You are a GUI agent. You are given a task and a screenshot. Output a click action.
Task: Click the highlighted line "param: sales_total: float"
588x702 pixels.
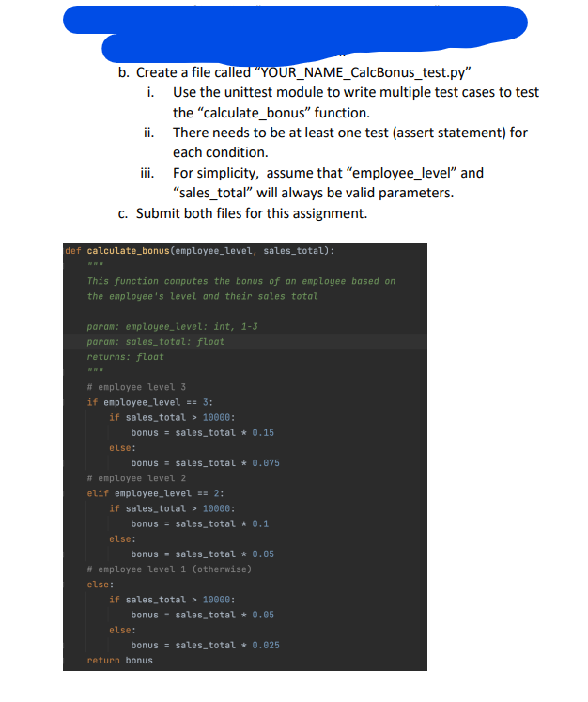coord(156,342)
